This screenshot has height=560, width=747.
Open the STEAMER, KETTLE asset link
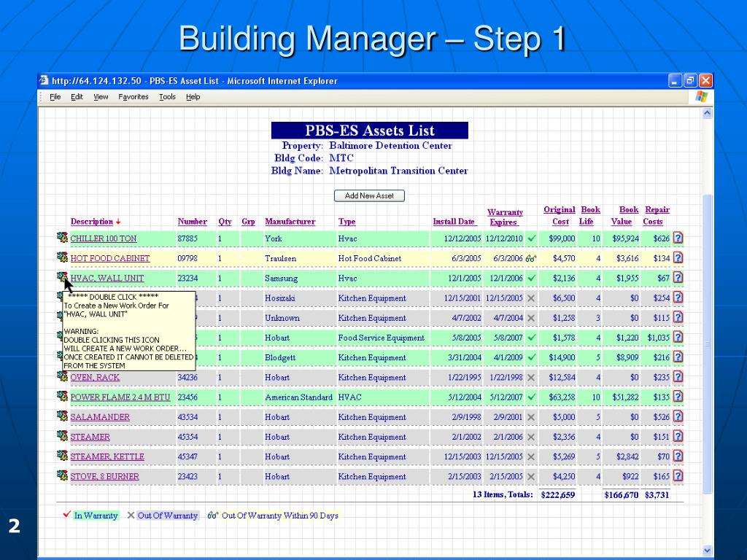(107, 456)
